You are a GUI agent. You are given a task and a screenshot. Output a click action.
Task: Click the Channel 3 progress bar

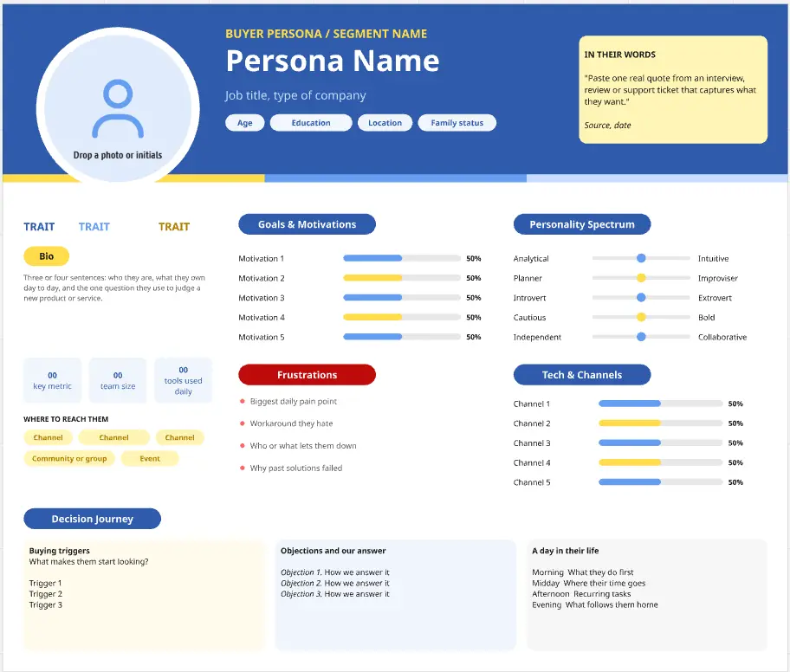(661, 443)
